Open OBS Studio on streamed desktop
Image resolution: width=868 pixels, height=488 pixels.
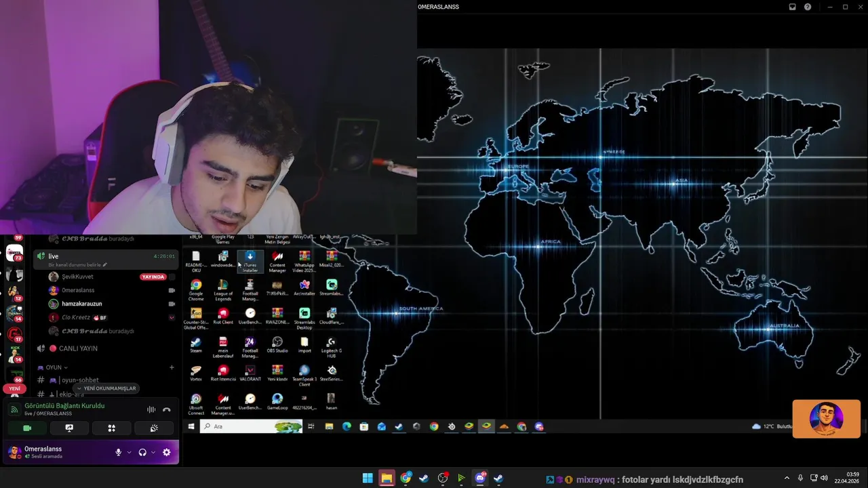pos(277,346)
